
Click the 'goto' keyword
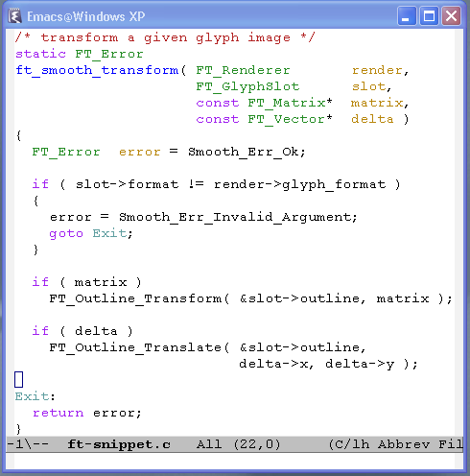(x=66, y=234)
